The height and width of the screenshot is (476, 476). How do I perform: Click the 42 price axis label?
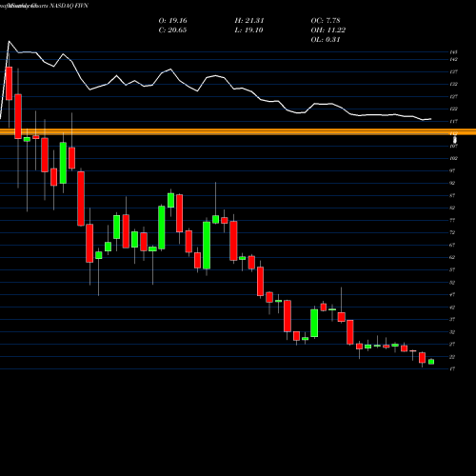[452, 307]
